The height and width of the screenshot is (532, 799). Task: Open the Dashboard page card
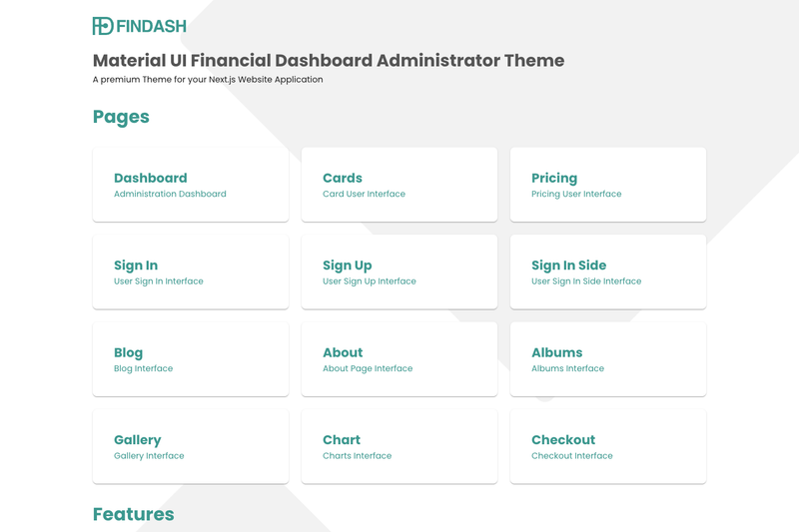click(x=191, y=185)
